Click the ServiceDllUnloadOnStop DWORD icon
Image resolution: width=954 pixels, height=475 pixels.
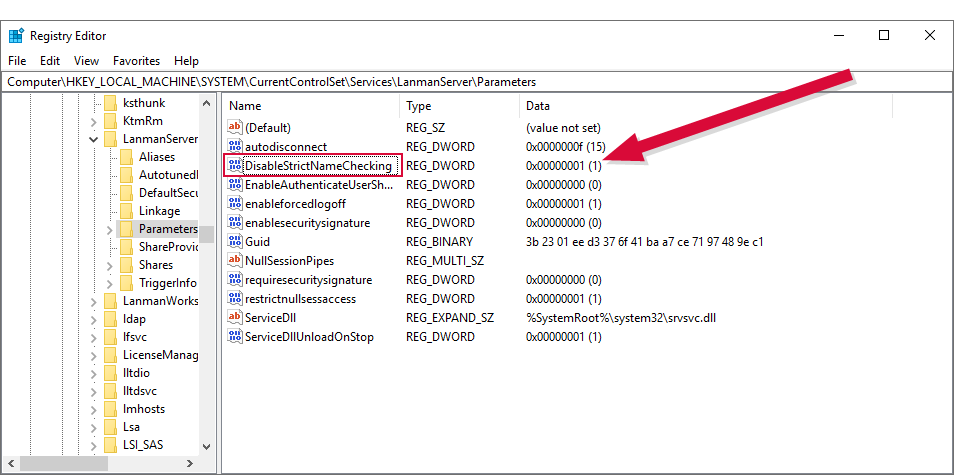tap(234, 336)
